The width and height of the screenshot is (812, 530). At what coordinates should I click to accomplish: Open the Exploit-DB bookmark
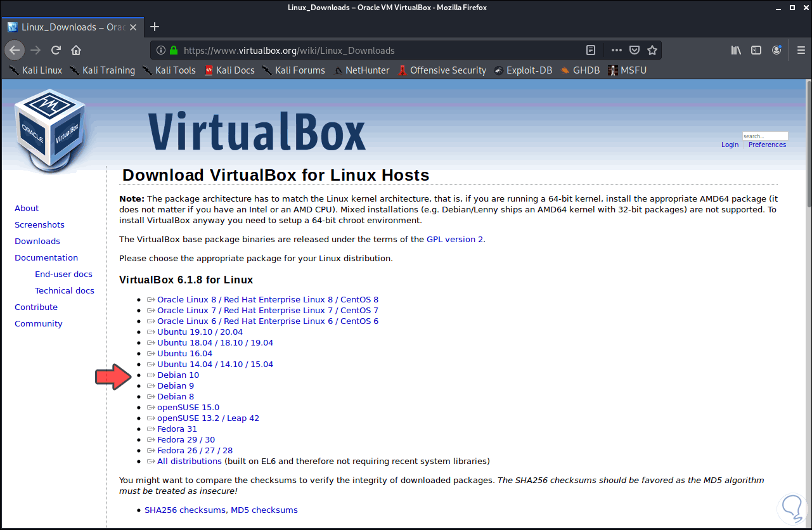click(522, 70)
